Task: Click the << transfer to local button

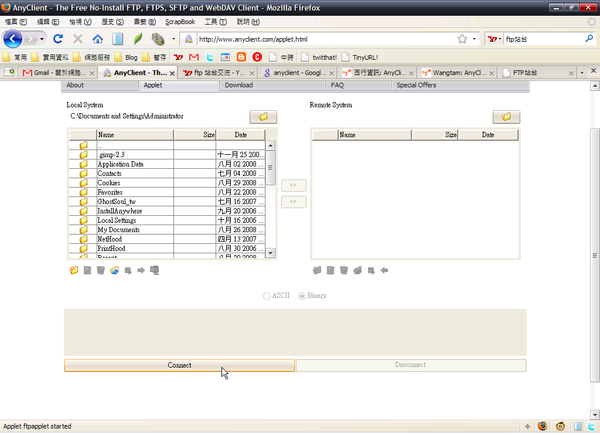Action: [x=293, y=202]
